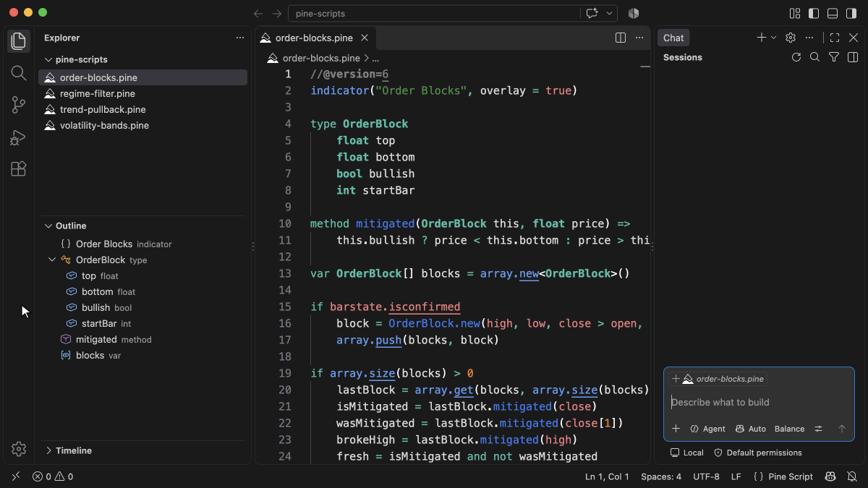Refresh the Sessions list
868x488 pixels.
[x=796, y=57]
